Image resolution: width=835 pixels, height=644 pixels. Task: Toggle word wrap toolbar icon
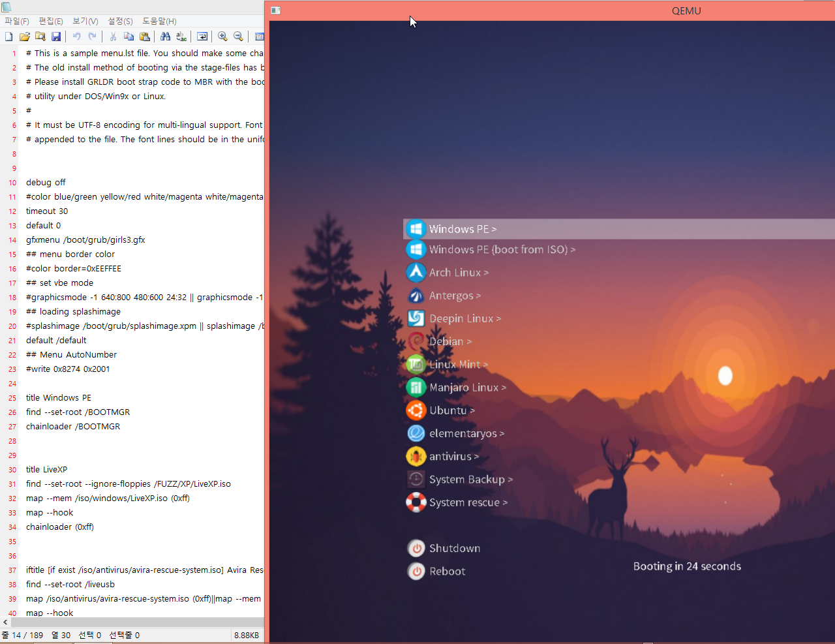click(202, 37)
